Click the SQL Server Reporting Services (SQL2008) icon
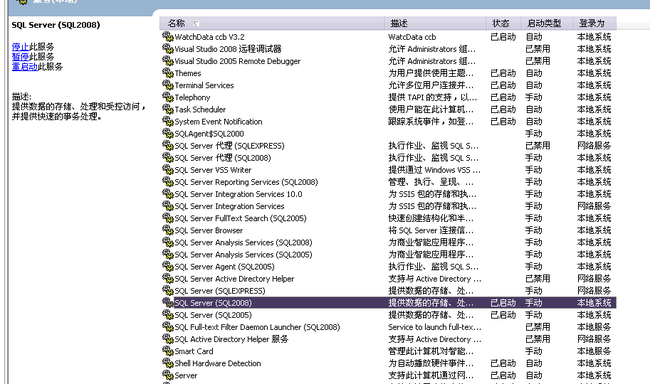Image resolution: width=650 pixels, height=384 pixels. pos(167,182)
